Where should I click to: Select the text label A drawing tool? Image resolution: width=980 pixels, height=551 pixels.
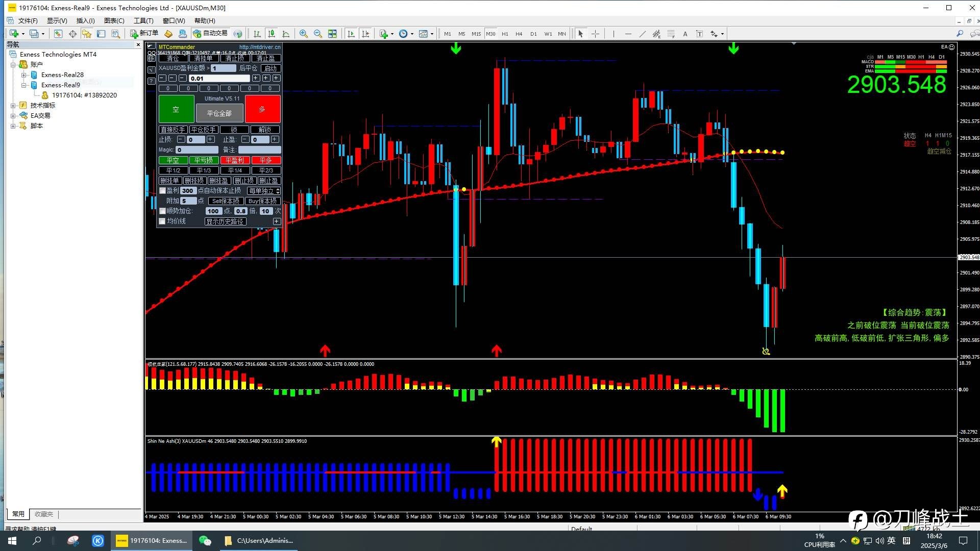[685, 34]
